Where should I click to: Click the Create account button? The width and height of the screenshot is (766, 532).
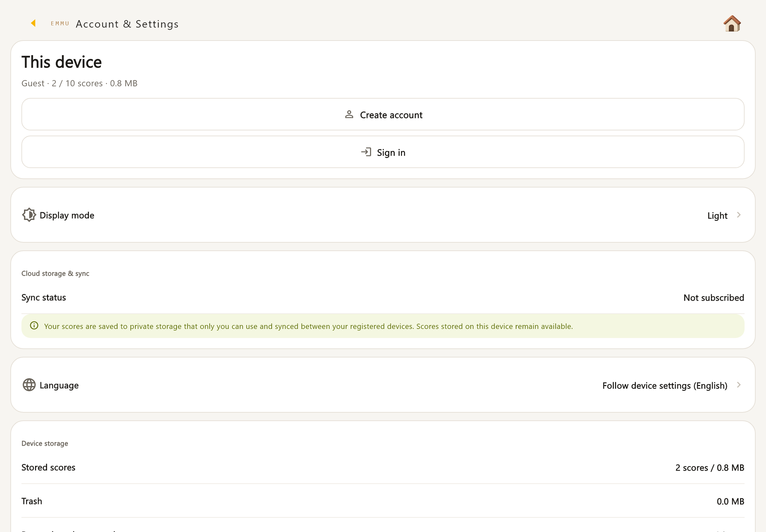[383, 114]
